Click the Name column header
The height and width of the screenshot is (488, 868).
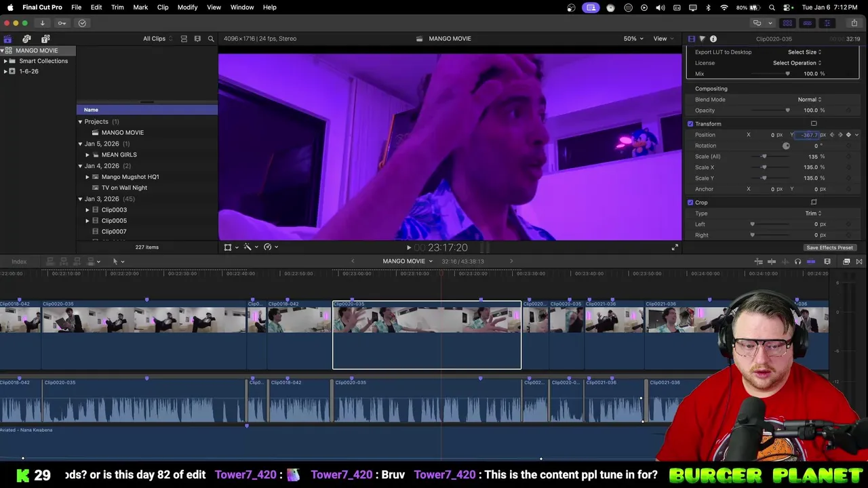[147, 110]
